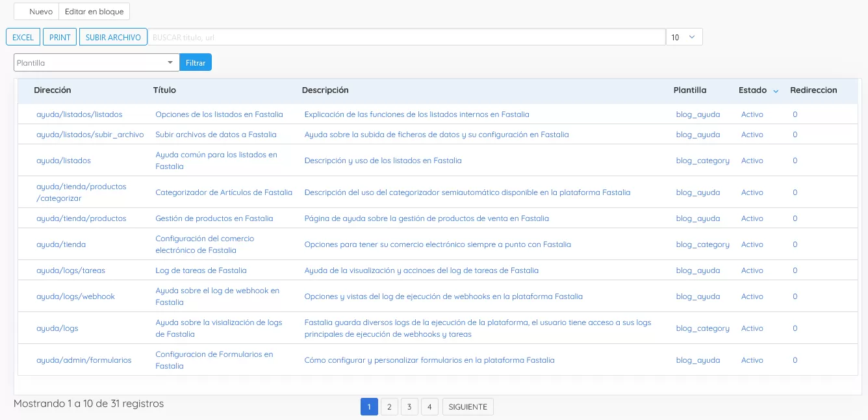Click title Gestión de productos en Fastalia
The height and width of the screenshot is (420, 868).
pos(214,218)
